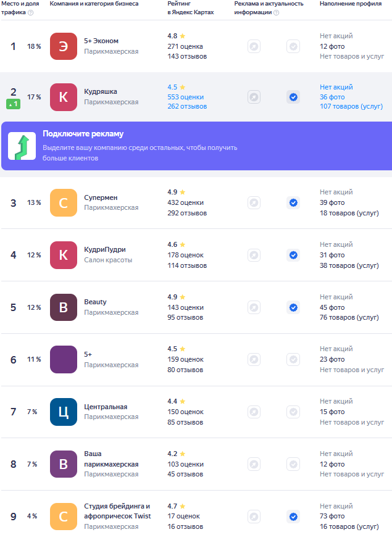Select the company name 'КудриПудри'
Image resolution: width=392 pixels, height=540 pixels.
(105, 250)
